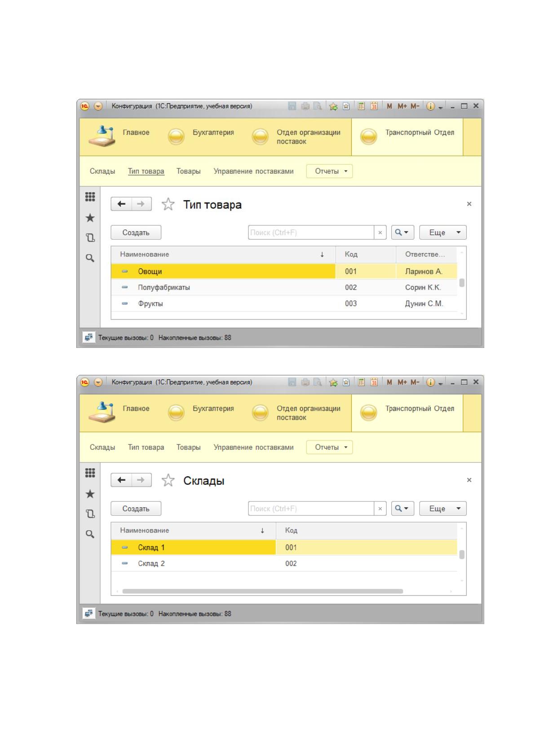Open favorites star sidebar icon in Склады window
The height and width of the screenshot is (756, 535).
[90, 494]
